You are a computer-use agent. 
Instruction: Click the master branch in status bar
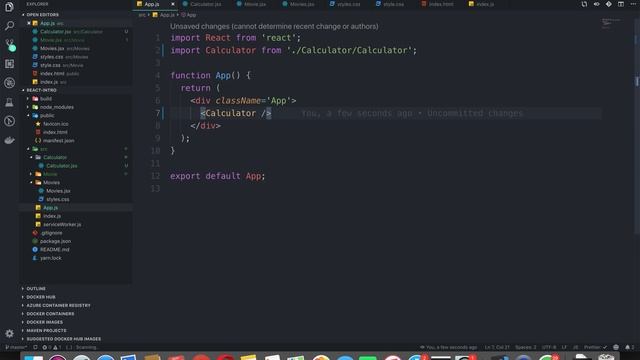[16, 347]
